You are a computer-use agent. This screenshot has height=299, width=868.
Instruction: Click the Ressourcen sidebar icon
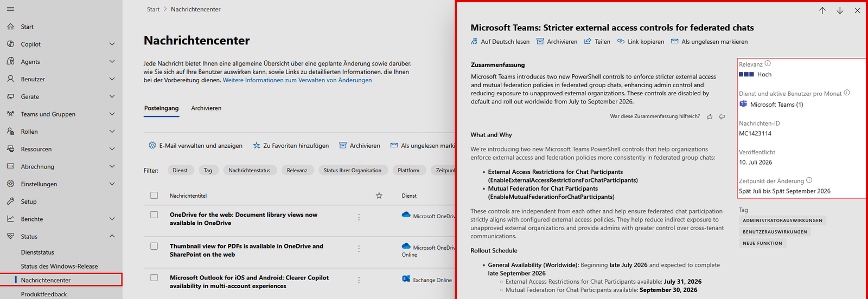click(10, 148)
